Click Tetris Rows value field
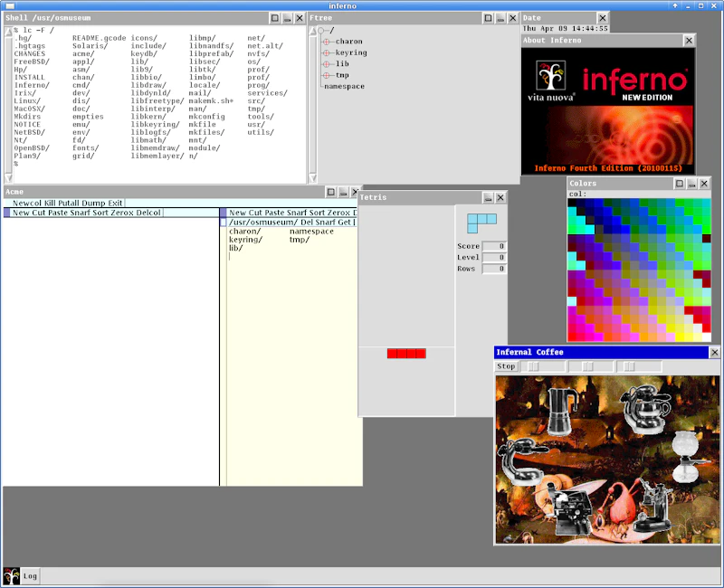This screenshot has height=588, width=724. pos(494,269)
